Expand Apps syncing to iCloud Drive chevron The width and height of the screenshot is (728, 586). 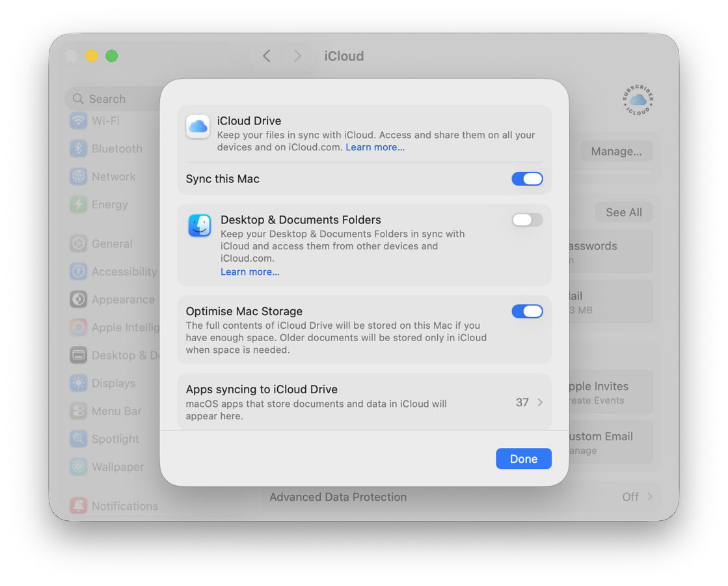pyautogui.click(x=540, y=402)
